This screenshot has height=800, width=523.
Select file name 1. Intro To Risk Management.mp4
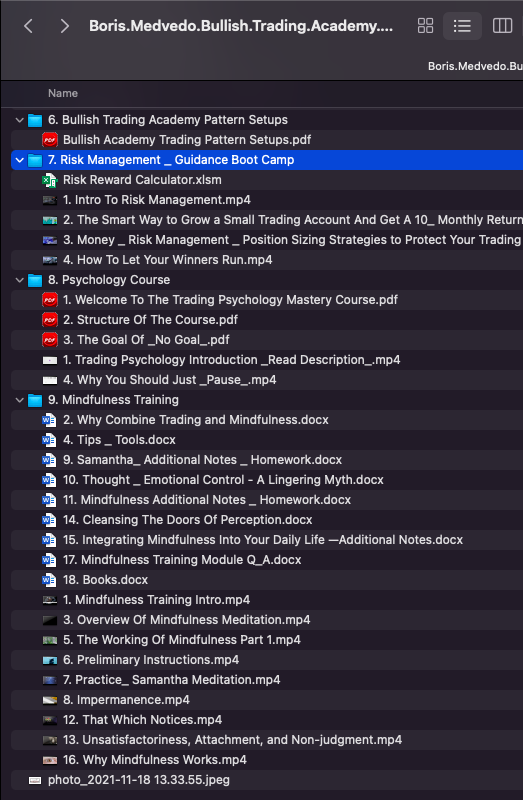(157, 200)
